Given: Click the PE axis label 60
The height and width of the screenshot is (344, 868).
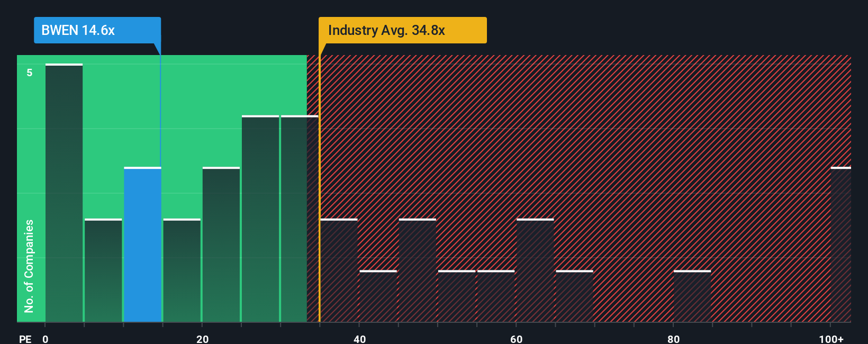Looking at the screenshot, I should pyautogui.click(x=516, y=339).
